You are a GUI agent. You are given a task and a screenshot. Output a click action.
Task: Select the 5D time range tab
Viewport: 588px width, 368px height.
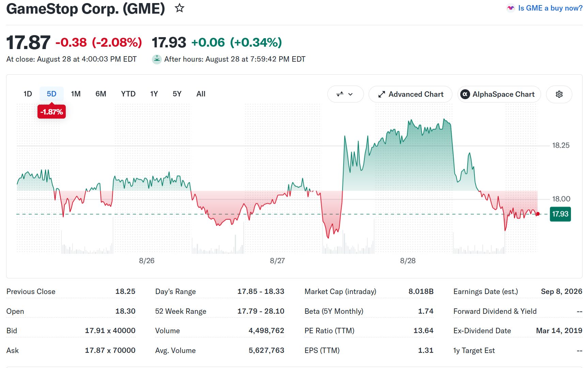(51, 94)
